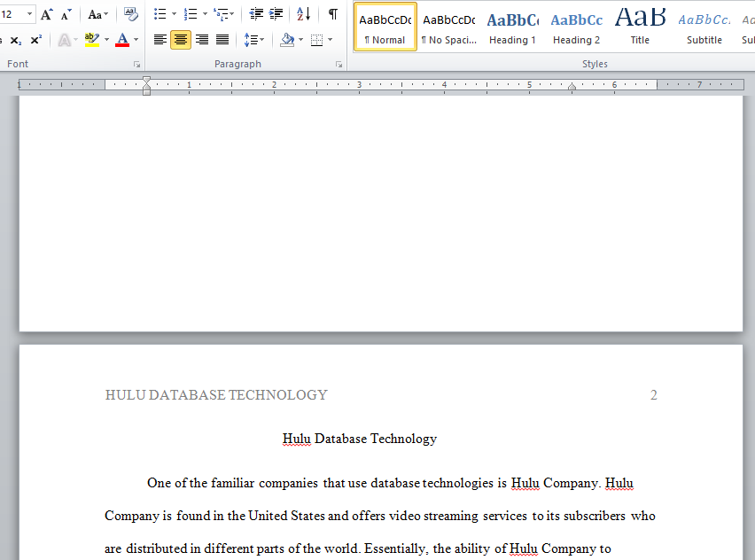
Task: Apply the No Spacing style
Action: click(448, 27)
